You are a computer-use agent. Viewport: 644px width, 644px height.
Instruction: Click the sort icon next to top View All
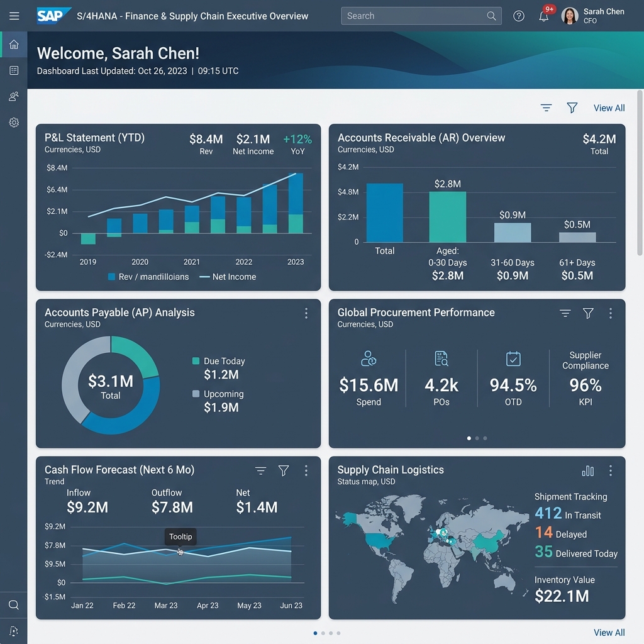(546, 108)
